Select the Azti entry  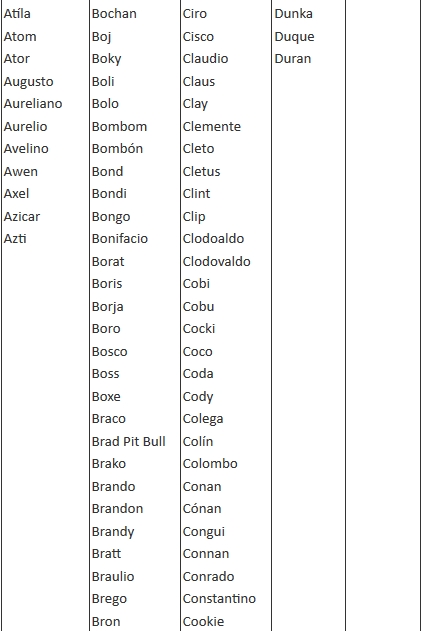click(15, 239)
